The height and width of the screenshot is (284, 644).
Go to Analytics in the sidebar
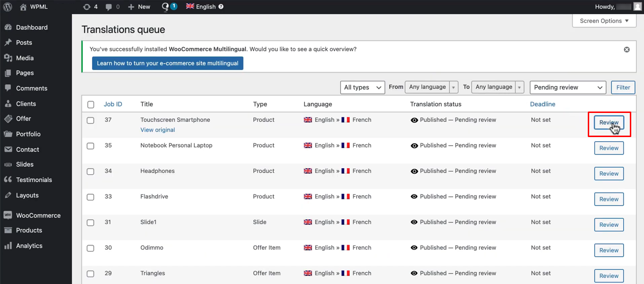(x=29, y=246)
